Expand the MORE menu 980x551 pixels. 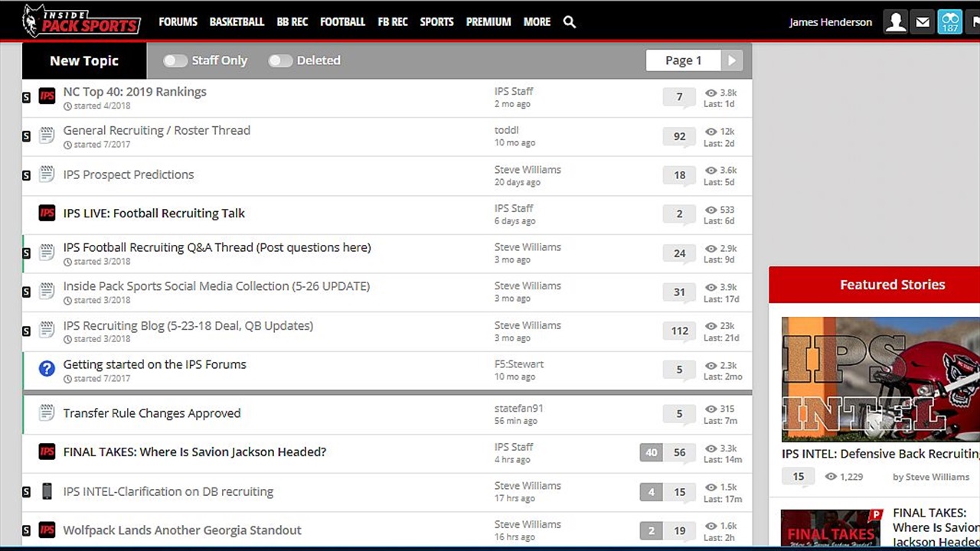point(537,22)
